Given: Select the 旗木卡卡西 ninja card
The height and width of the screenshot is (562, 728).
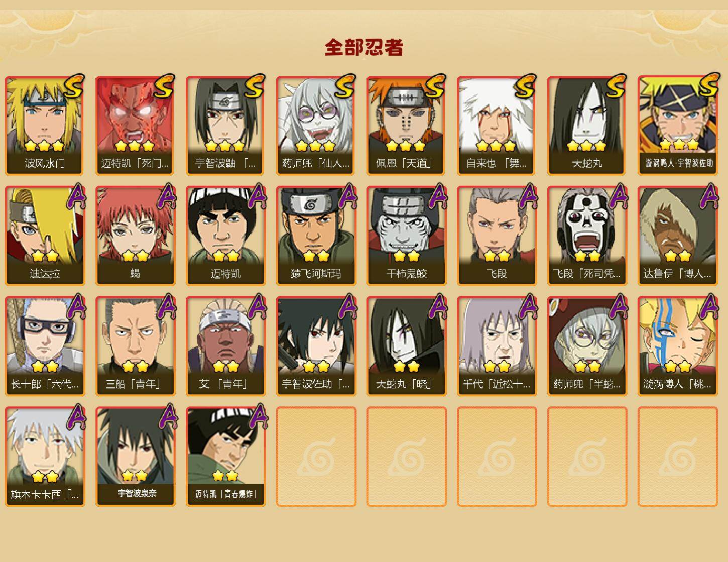Looking at the screenshot, I should 45,457.
